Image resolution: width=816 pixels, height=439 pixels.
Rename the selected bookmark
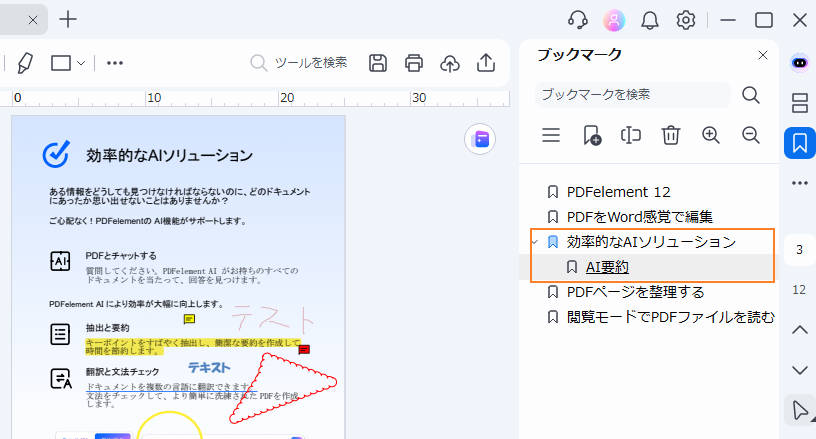click(x=631, y=135)
